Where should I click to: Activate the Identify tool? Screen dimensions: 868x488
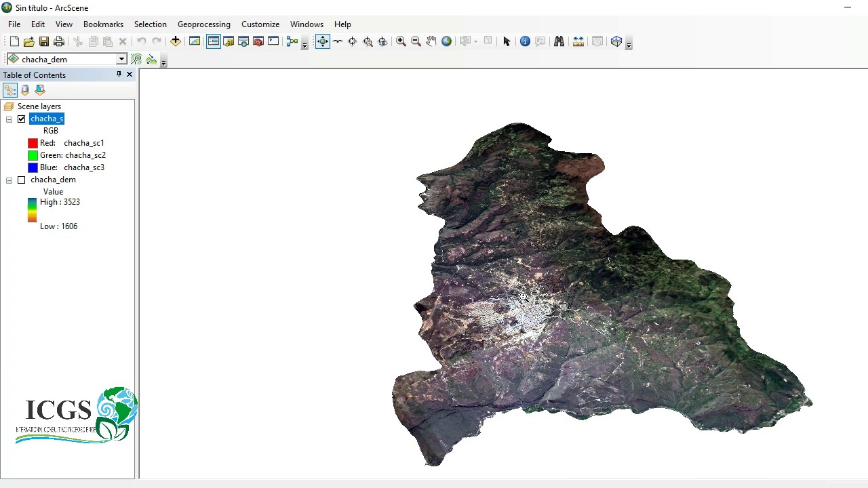(525, 41)
